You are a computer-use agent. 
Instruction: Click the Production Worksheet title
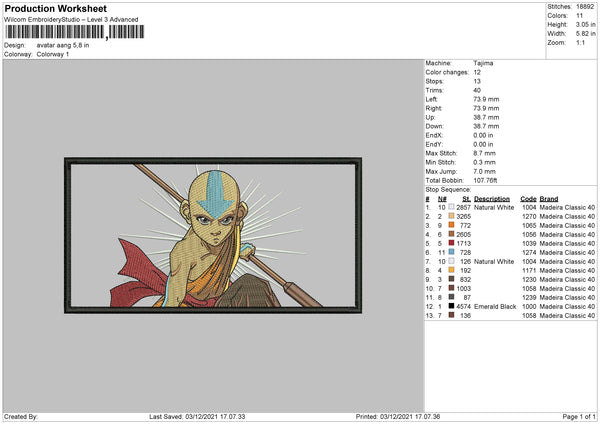click(56, 8)
